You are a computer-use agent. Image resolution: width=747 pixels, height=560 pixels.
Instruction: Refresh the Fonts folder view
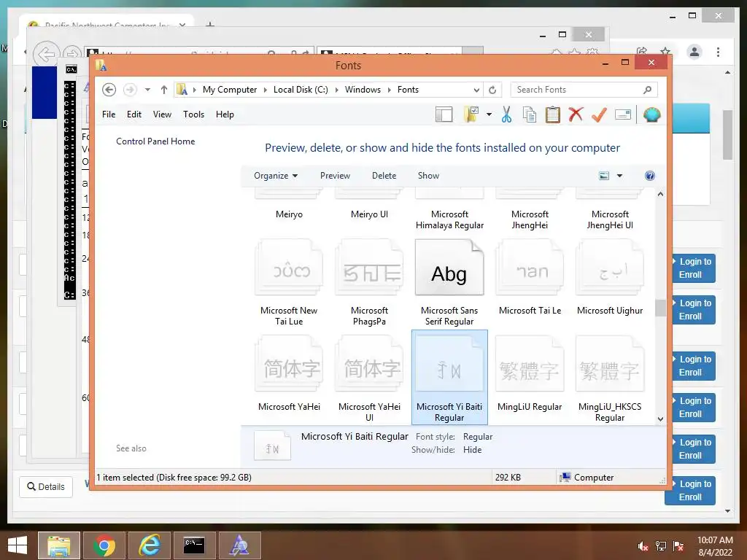(x=492, y=90)
